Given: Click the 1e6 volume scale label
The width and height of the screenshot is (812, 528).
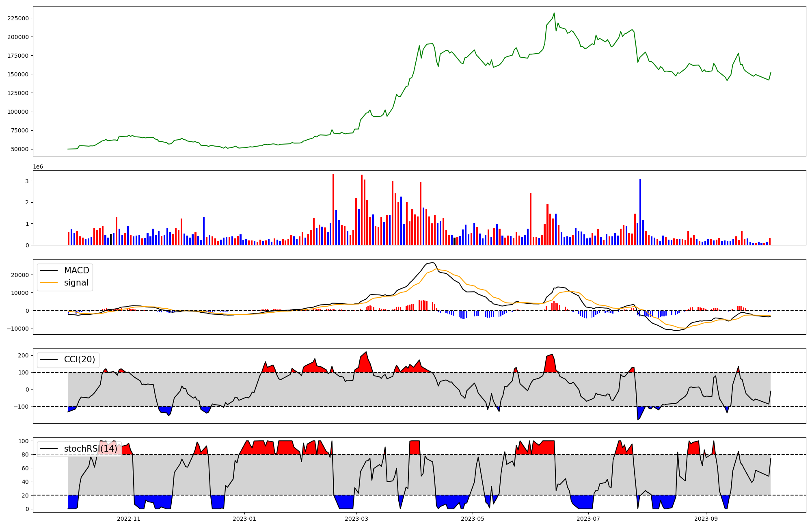Looking at the screenshot, I should pyautogui.click(x=38, y=167).
